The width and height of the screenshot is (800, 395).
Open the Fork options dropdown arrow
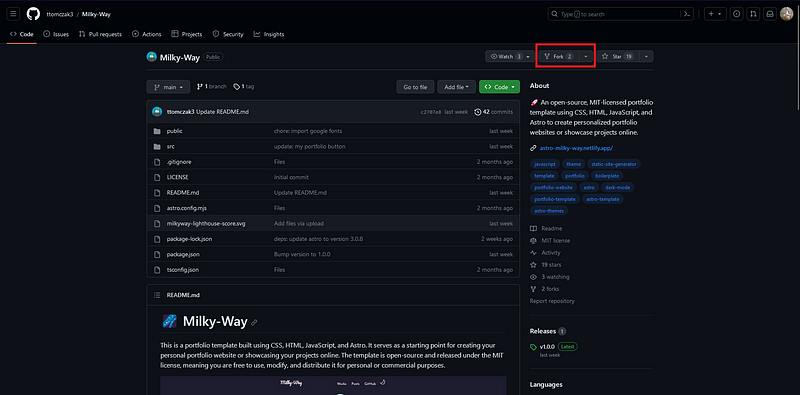(586, 57)
